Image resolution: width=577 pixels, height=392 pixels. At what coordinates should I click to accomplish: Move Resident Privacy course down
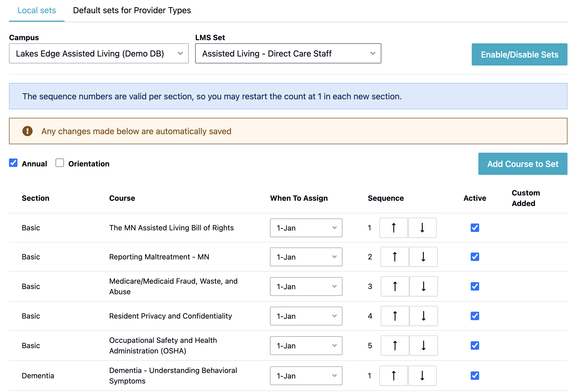423,316
